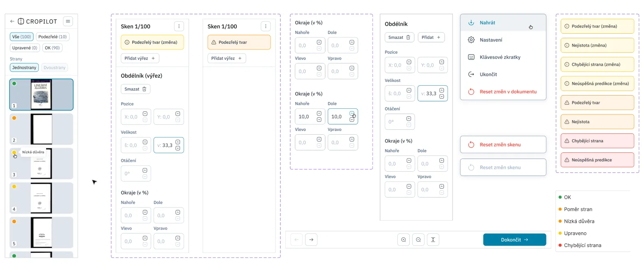
Task: Click the blue Dokončit button
Action: (x=515, y=240)
